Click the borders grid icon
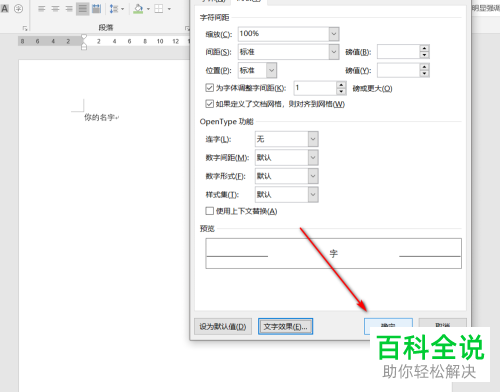Viewport: 500px width, 392px height. (159, 9)
